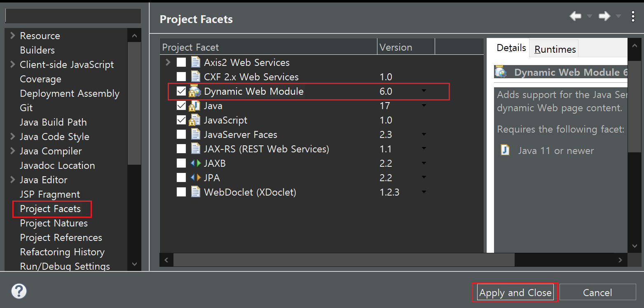Screen dimensions: 644x308
Task: Uncheck the Dynamic Web Module checkbox
Action: 181,91
